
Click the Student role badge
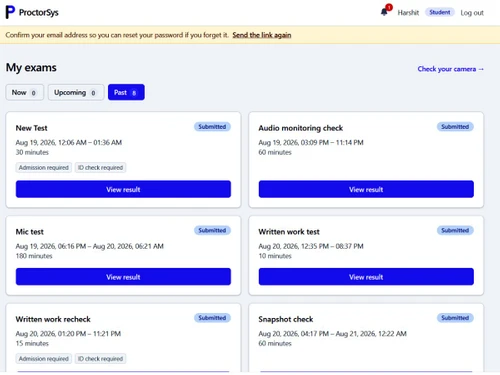click(440, 12)
